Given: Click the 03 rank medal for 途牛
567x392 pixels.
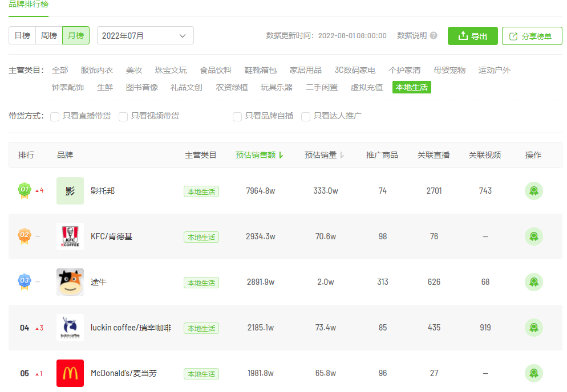Looking at the screenshot, I should click(25, 281).
